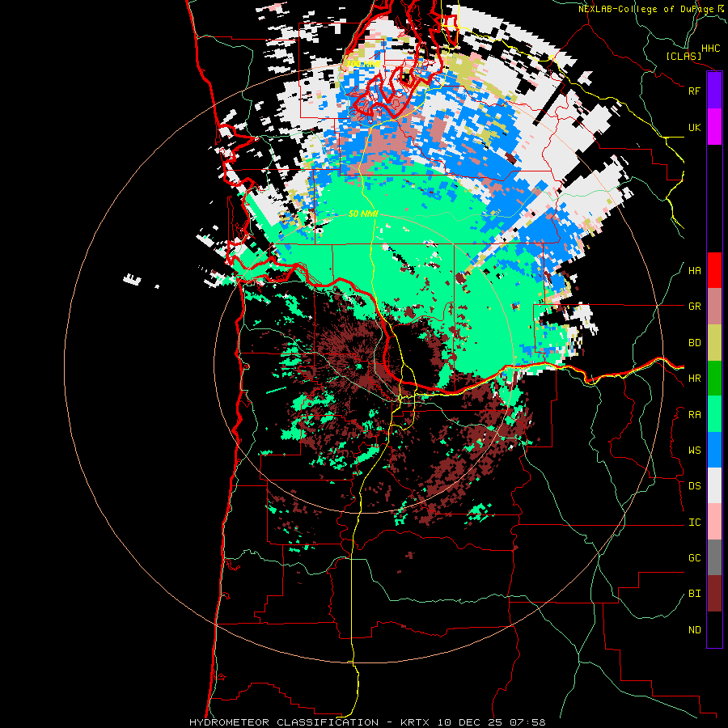Image resolution: width=728 pixels, height=728 pixels.
Task: Click the HYDROMETEOR CLASSIFICATION title text
Action: click(284, 722)
